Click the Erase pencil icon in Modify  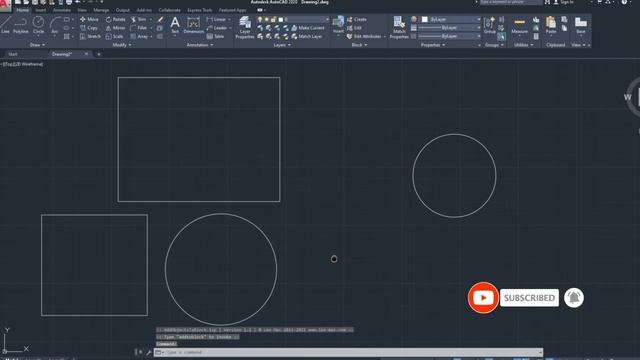[160, 19]
